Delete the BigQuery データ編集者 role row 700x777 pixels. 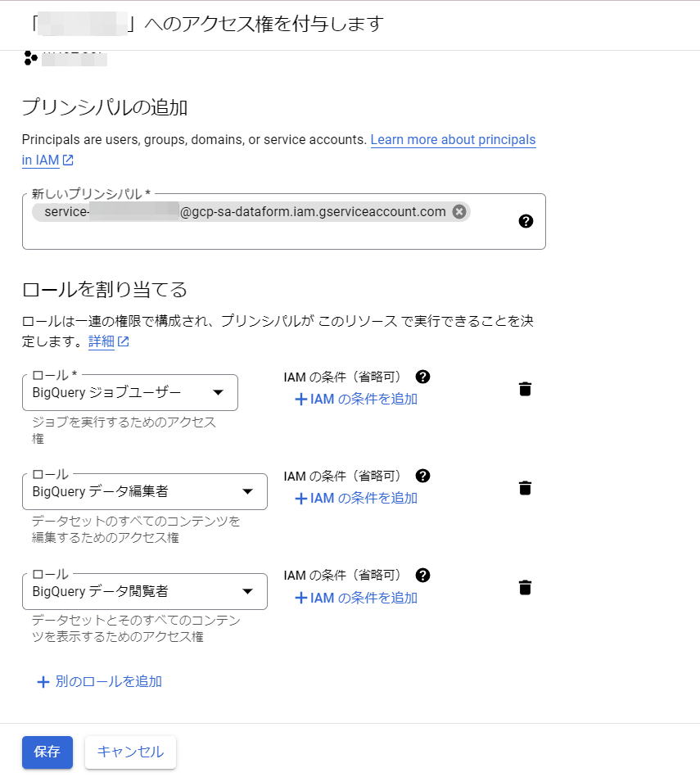click(x=525, y=488)
